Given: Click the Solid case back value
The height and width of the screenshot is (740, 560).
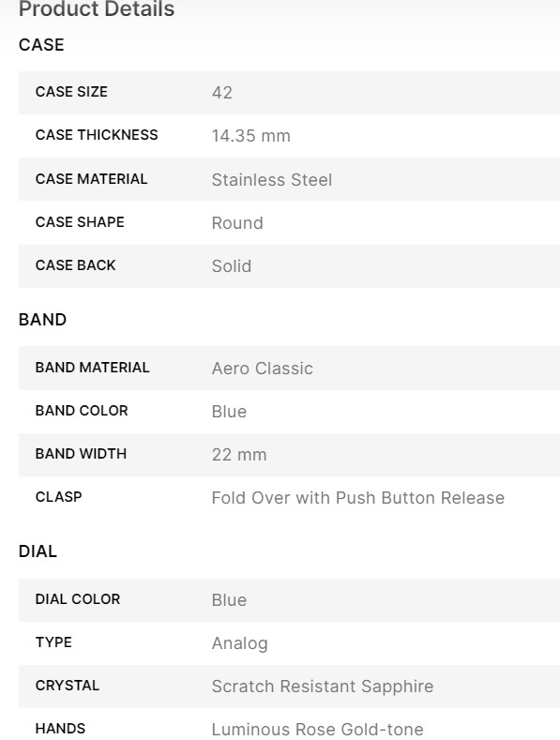Looking at the screenshot, I should 232,266.
